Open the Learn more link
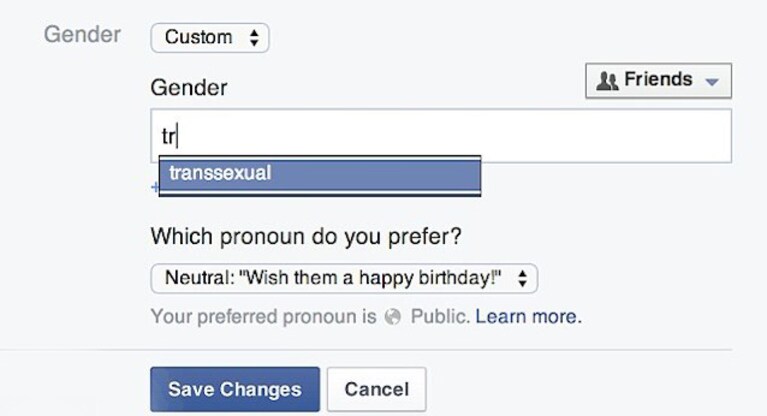 coord(528,317)
